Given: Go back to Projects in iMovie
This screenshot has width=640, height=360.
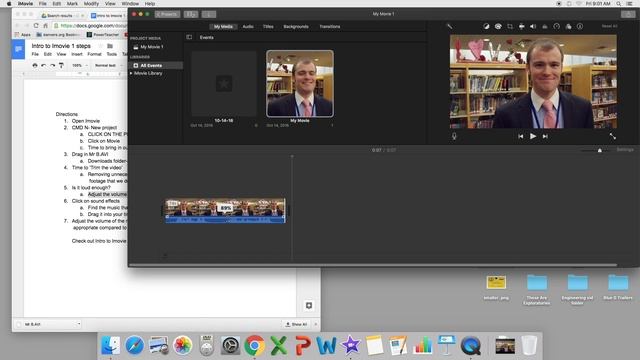Looking at the screenshot, I should (167, 14).
